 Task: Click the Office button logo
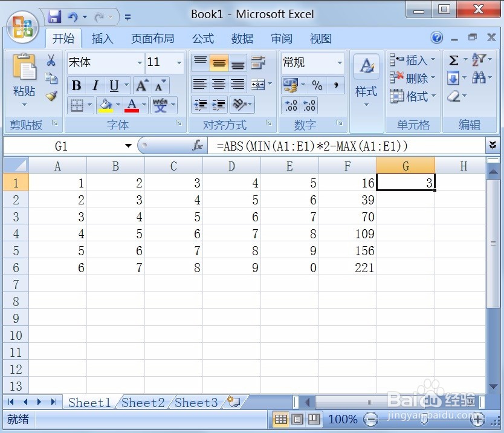[x=22, y=28]
